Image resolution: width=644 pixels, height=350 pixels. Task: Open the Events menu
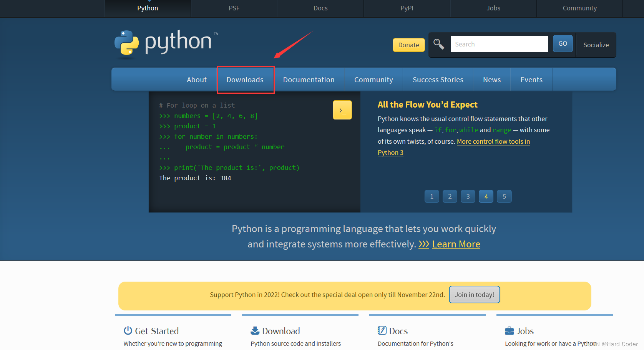point(531,80)
